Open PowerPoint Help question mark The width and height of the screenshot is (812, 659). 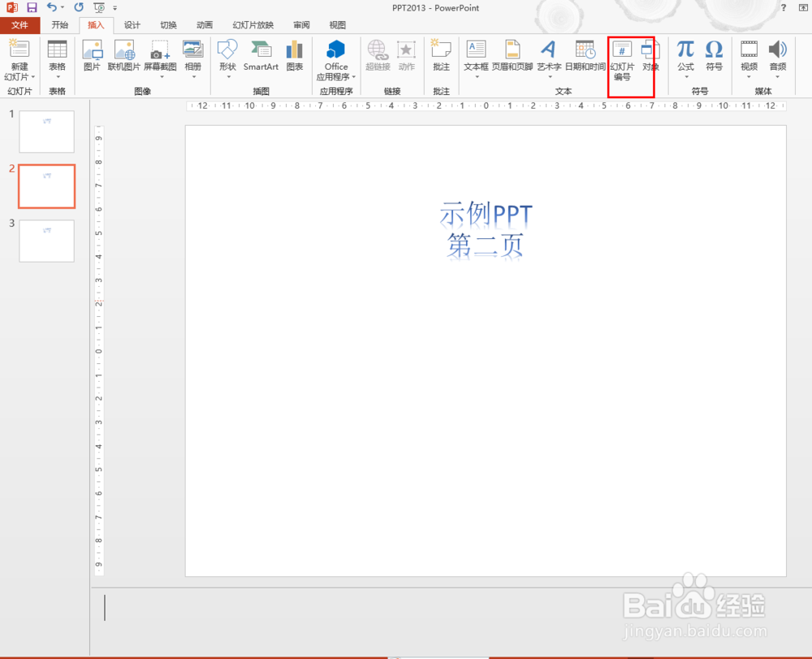784,7
